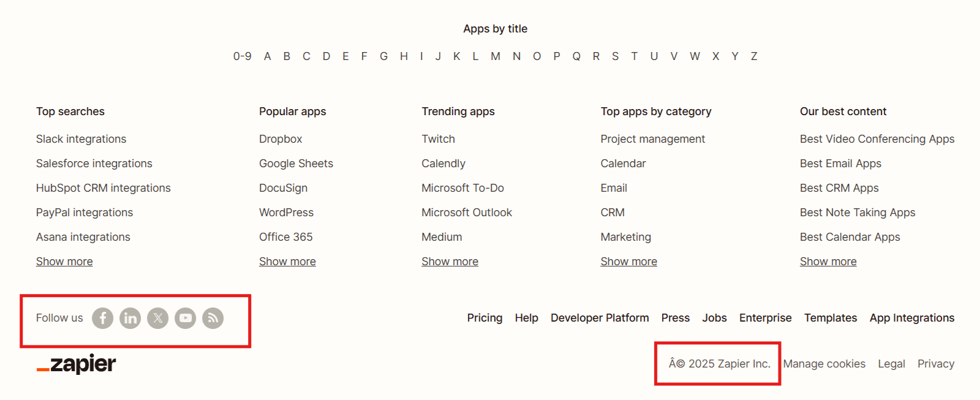Expand Trending apps Show more link
The width and height of the screenshot is (980, 400).
450,262
